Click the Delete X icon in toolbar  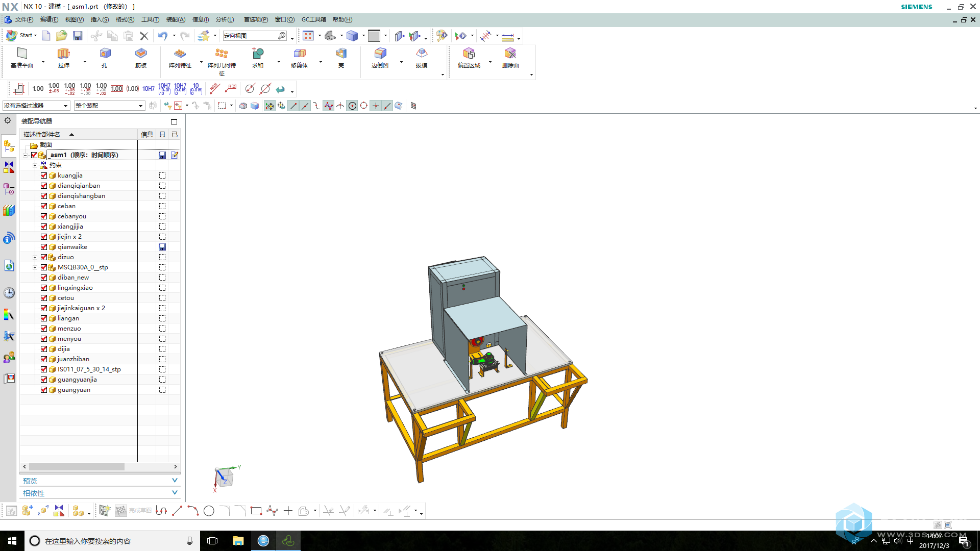tap(144, 36)
